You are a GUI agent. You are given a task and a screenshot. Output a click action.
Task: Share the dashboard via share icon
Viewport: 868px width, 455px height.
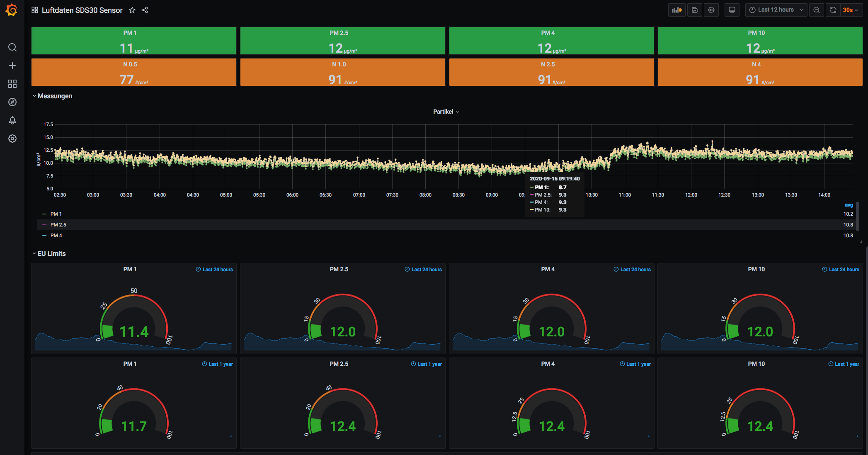(145, 10)
